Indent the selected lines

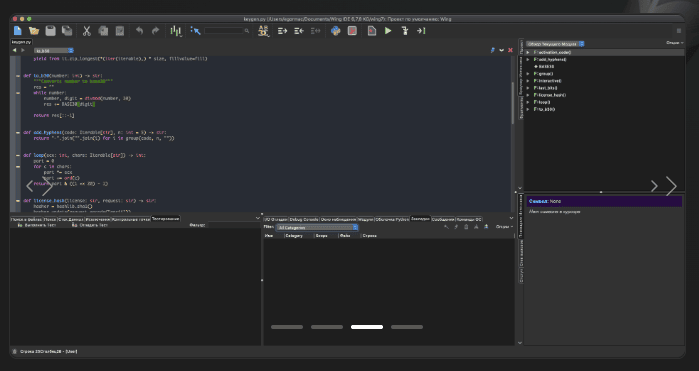point(283,31)
